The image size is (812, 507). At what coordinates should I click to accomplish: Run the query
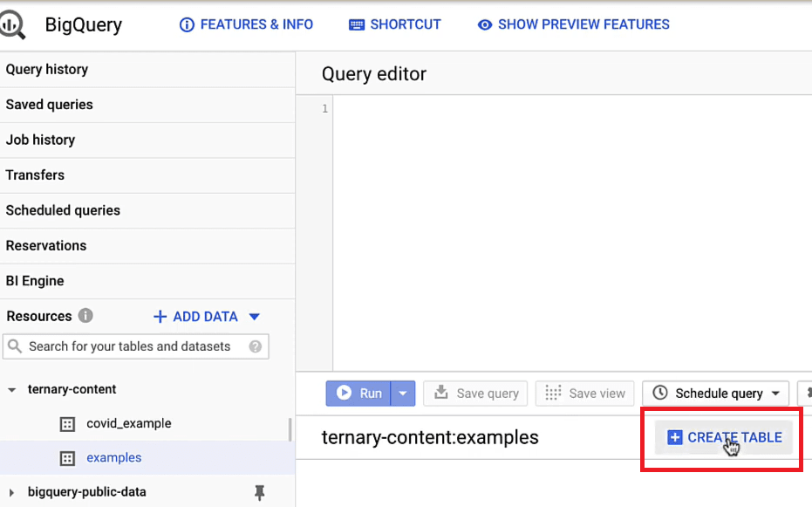[x=358, y=394]
